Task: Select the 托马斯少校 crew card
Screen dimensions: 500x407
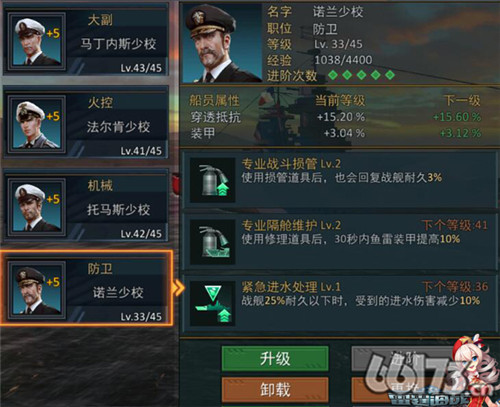Action: click(x=86, y=207)
